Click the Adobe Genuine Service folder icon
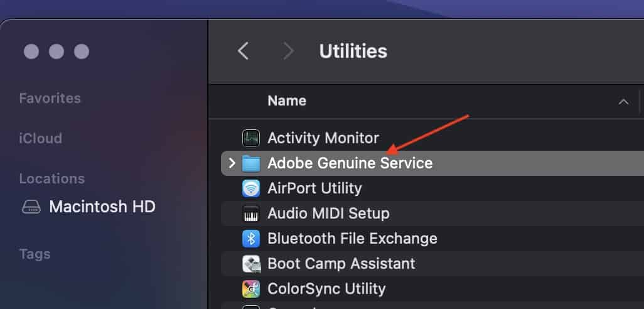This screenshot has width=644, height=309. pyautogui.click(x=251, y=163)
